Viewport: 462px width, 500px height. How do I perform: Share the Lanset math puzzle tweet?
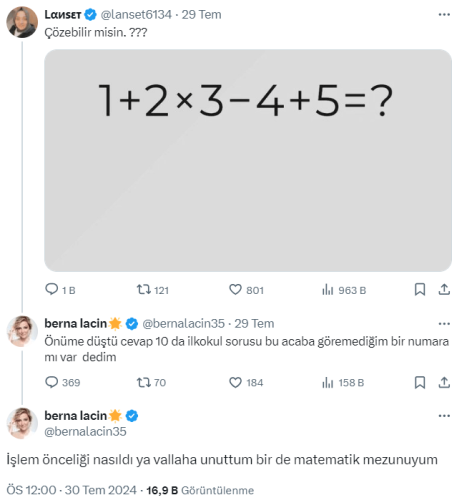click(444, 289)
